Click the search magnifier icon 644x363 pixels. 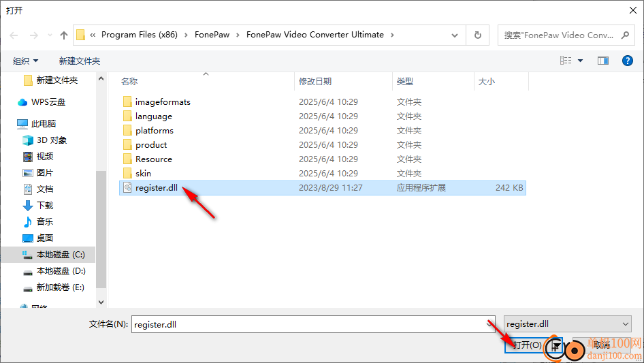(625, 35)
